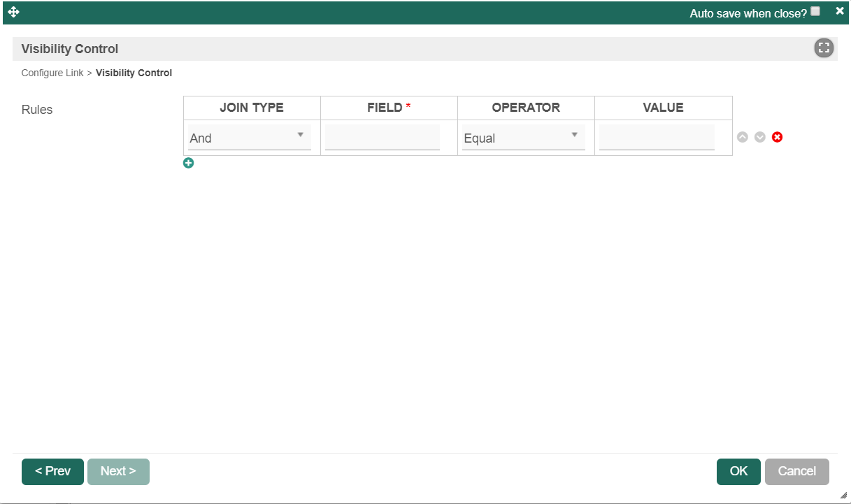
Task: Delete the rule with red X icon
Action: 777,137
